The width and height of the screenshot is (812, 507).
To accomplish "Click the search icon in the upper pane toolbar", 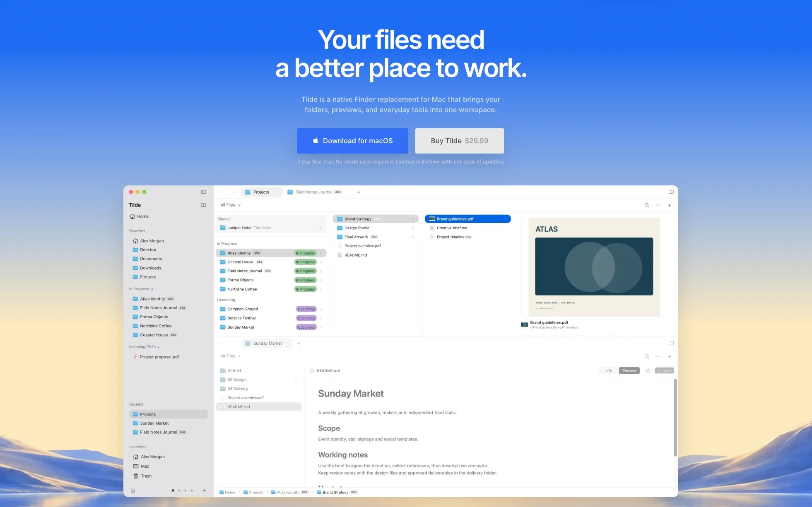I will [647, 205].
